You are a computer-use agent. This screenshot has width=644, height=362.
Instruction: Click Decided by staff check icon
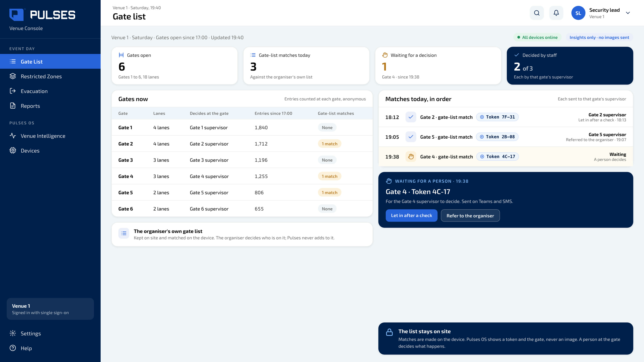click(x=517, y=55)
